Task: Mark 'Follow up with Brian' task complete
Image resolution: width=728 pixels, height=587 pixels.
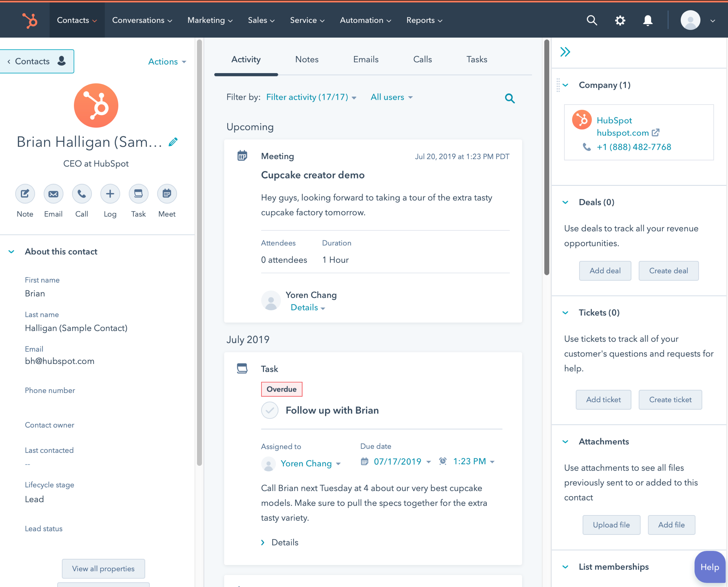Action: [x=269, y=410]
